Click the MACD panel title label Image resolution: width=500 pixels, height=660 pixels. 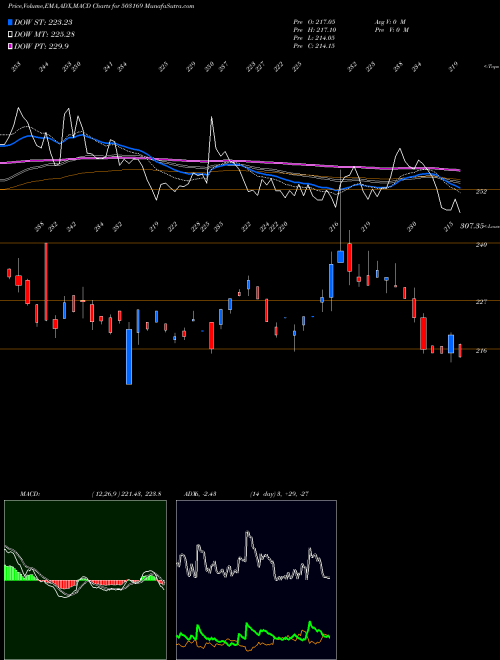click(29, 494)
